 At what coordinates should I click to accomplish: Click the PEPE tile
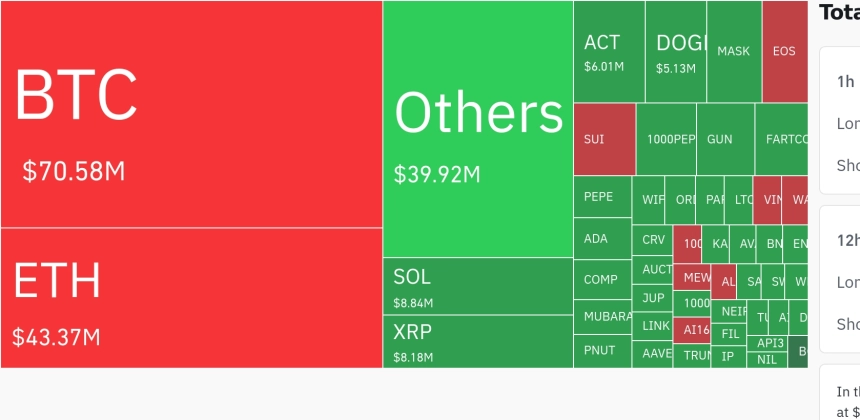(x=603, y=196)
